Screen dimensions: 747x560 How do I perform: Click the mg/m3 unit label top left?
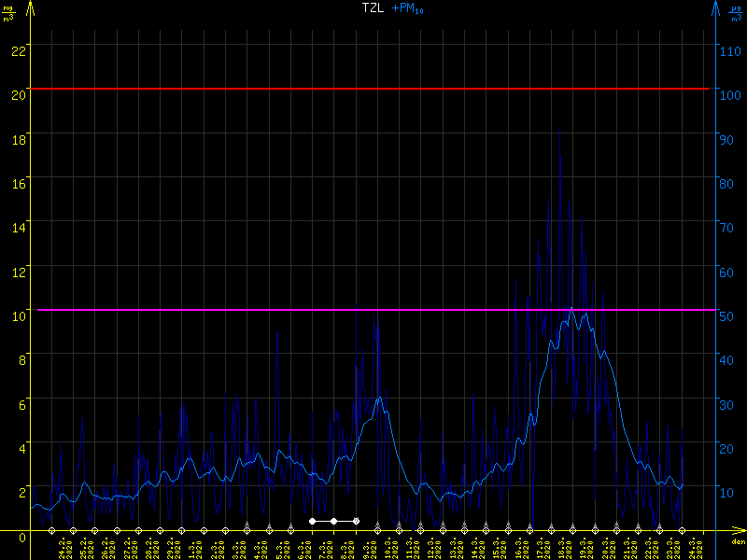[8, 11]
